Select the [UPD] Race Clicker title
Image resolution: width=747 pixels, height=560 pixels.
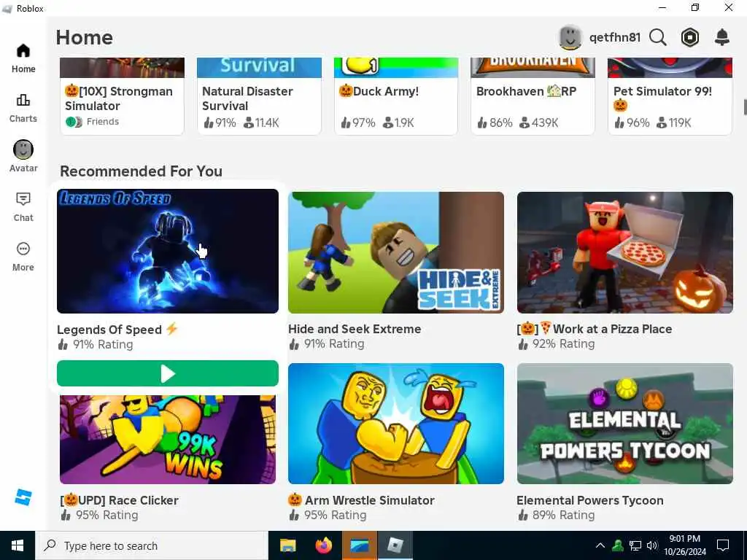pos(119,500)
